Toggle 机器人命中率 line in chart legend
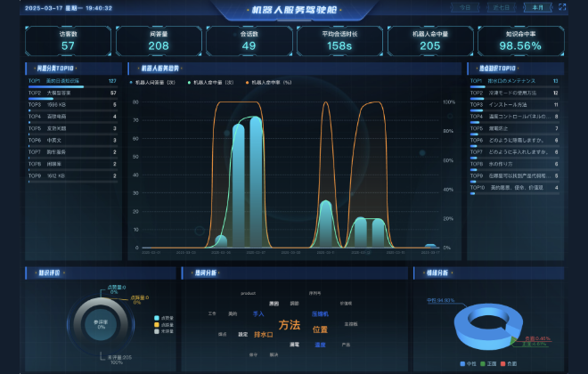This screenshot has height=374, width=588. 270,81
